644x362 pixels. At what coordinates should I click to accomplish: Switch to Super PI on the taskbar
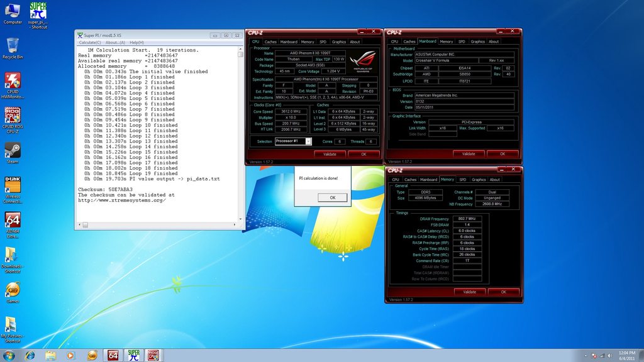[133, 355]
